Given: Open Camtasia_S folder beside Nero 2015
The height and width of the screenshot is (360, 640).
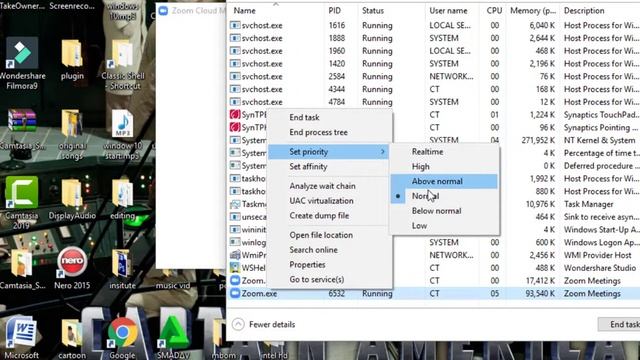Looking at the screenshot, I should [x=22, y=263].
